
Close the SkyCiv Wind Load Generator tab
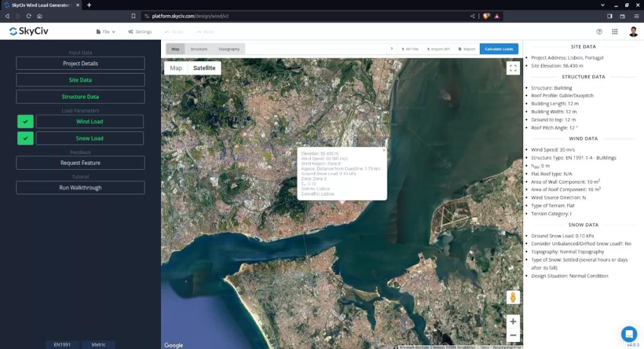click(77, 5)
